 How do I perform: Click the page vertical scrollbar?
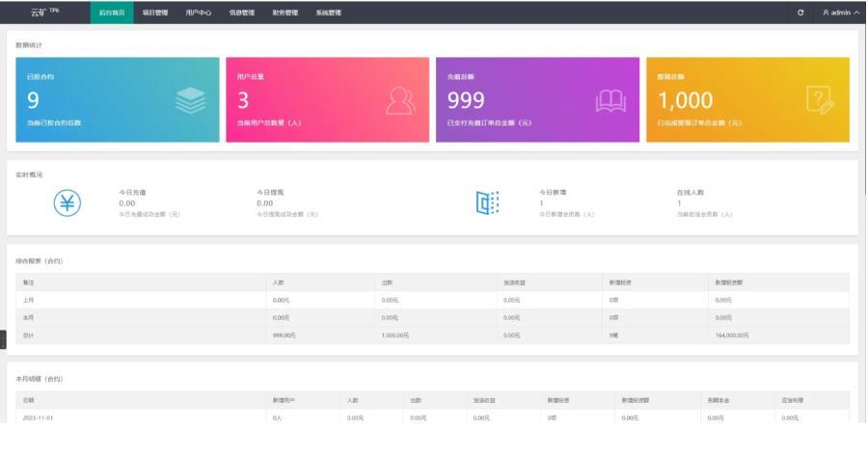tap(865, 108)
